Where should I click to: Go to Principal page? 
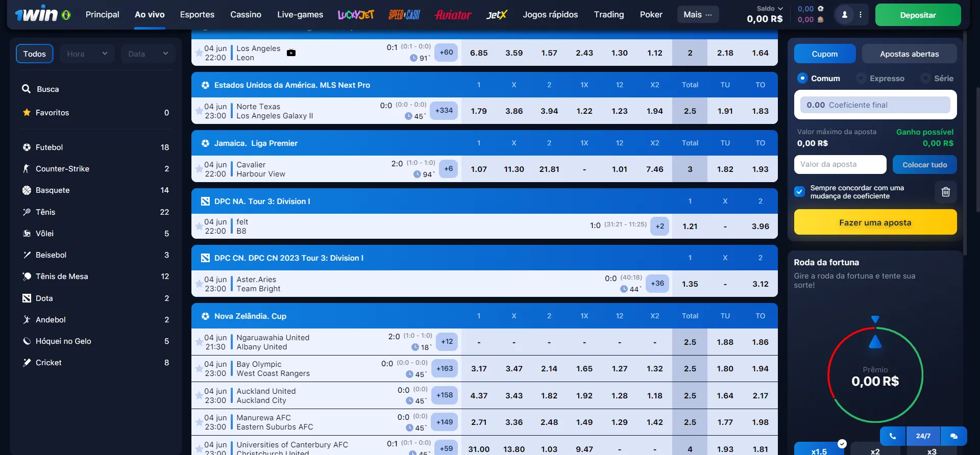point(103,14)
